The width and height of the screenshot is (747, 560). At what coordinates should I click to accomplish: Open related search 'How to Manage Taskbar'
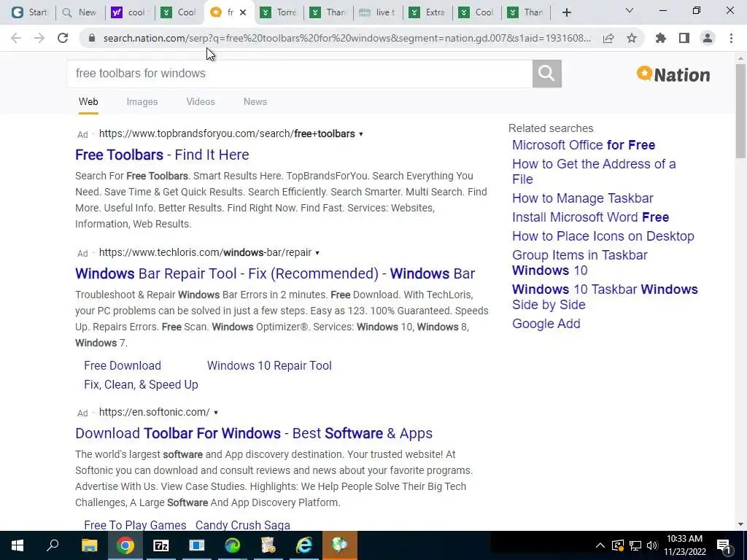tap(583, 198)
